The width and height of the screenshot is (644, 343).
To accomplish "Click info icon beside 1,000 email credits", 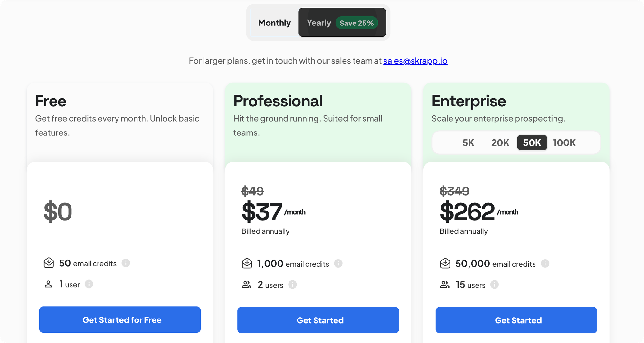I will [338, 263].
